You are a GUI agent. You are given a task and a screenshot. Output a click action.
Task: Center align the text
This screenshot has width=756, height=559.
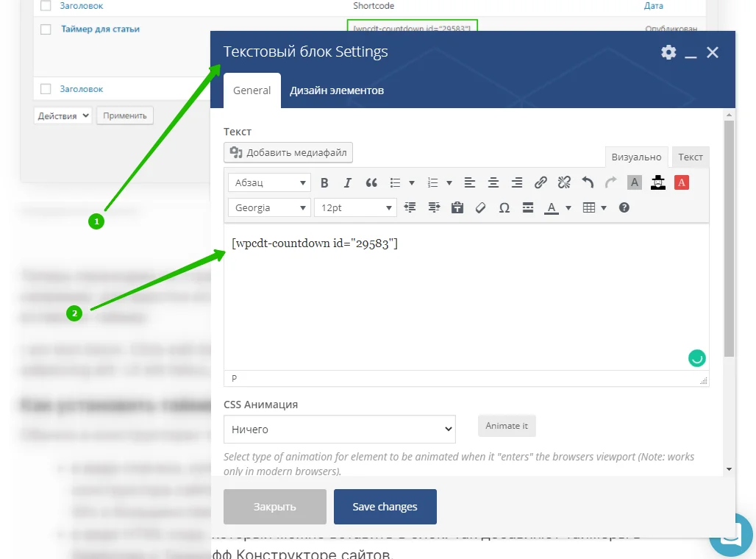click(493, 183)
